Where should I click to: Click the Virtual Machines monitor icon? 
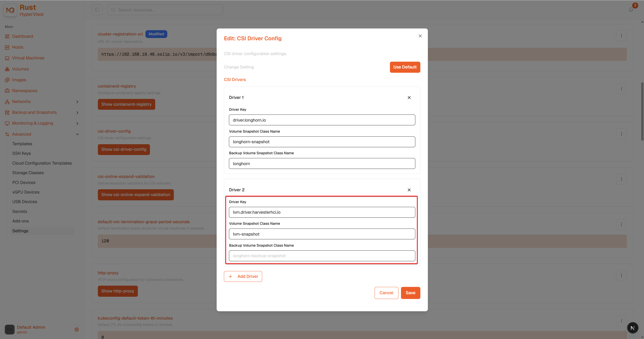point(7,58)
